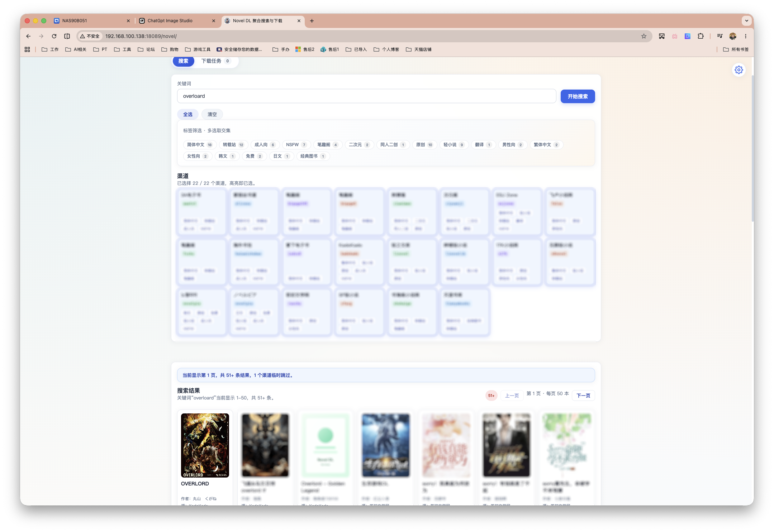The image size is (774, 532).
Task: Reload the current page
Action: tap(54, 36)
